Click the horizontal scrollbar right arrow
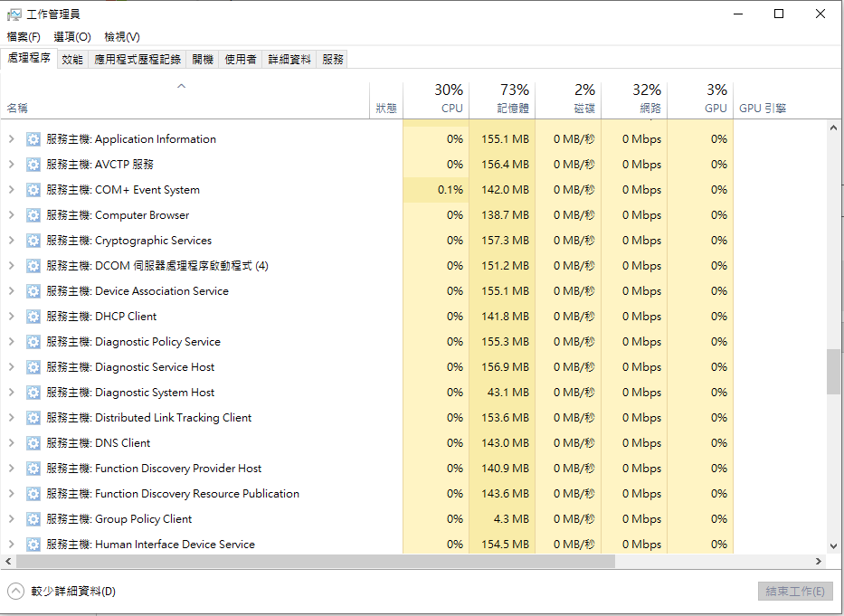The image size is (844, 616). (x=819, y=561)
